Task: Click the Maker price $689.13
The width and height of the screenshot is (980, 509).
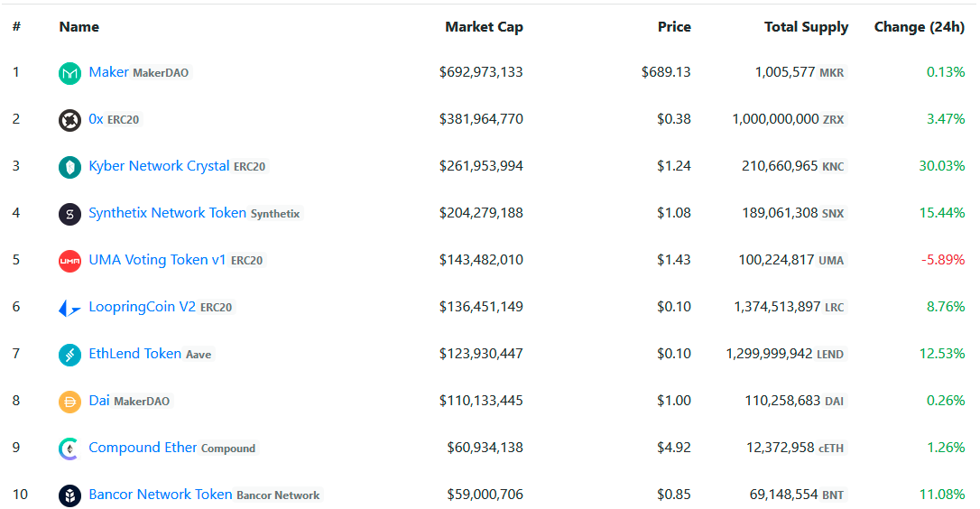Action: point(666,72)
